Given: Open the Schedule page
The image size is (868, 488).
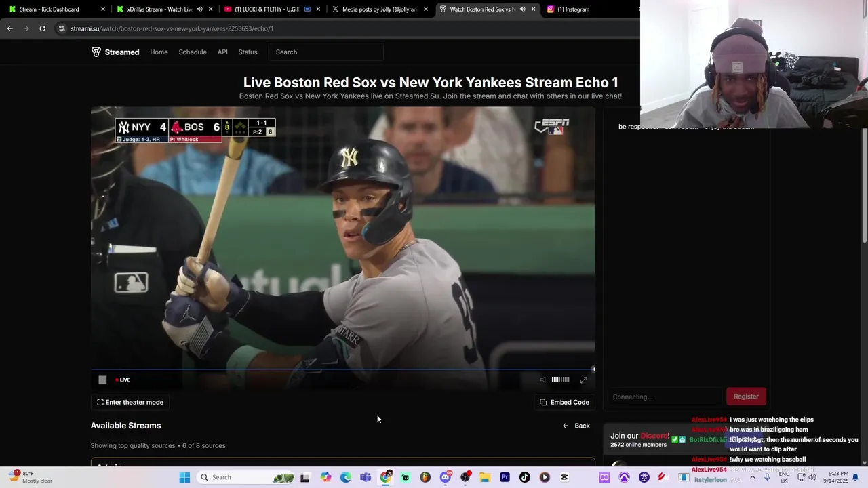Looking at the screenshot, I should coord(193,52).
